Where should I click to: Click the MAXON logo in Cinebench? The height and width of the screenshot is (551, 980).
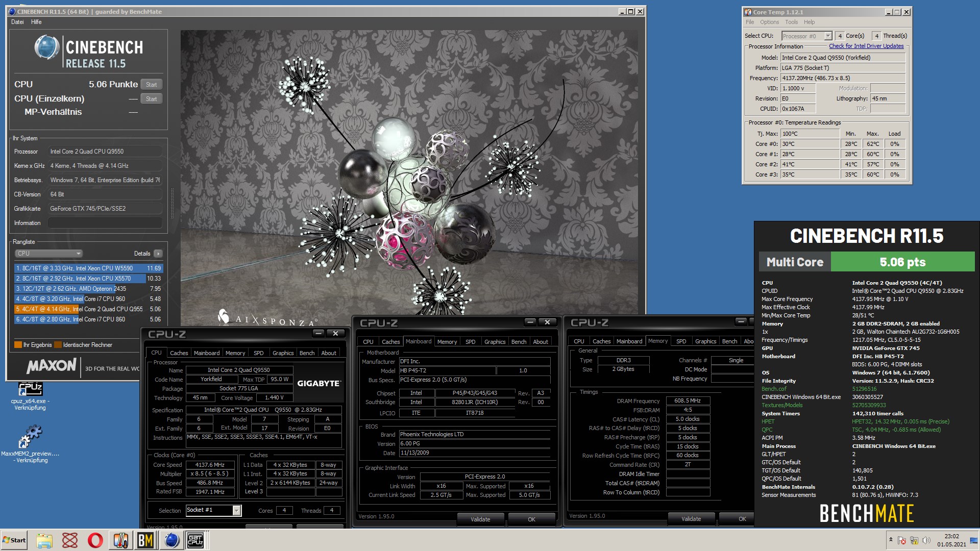(x=51, y=366)
